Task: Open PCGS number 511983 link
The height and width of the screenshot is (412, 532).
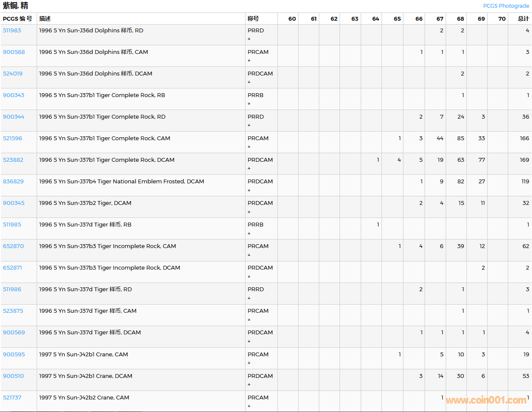Action: click(x=12, y=31)
